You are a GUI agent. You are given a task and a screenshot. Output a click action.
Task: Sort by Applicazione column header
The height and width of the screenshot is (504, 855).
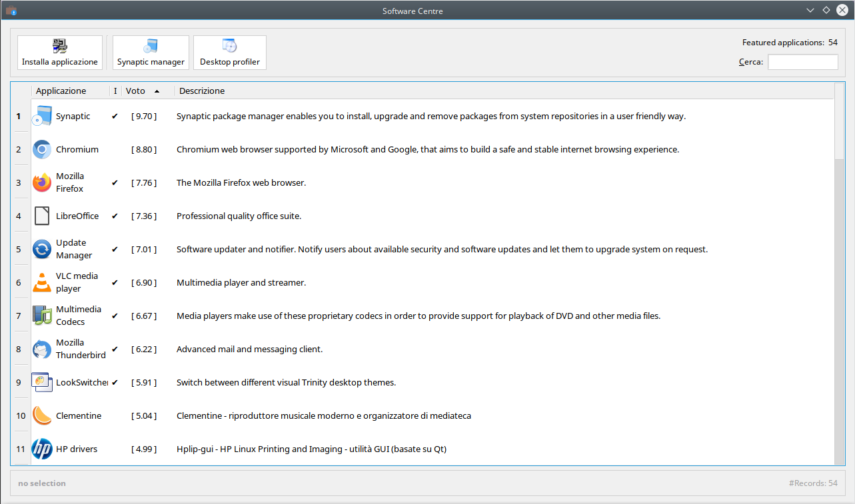70,91
